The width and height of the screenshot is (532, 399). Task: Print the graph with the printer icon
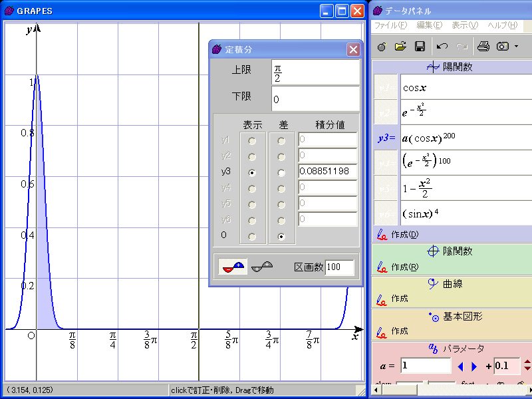[483, 47]
